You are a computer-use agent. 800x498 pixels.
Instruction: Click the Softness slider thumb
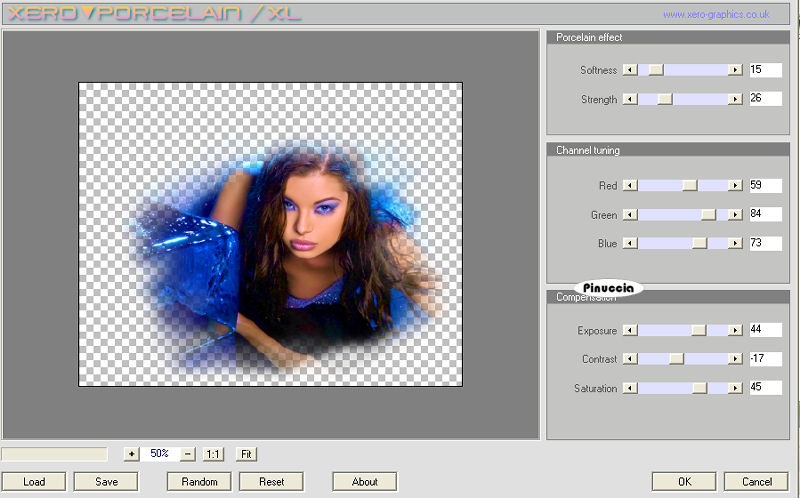(656, 70)
